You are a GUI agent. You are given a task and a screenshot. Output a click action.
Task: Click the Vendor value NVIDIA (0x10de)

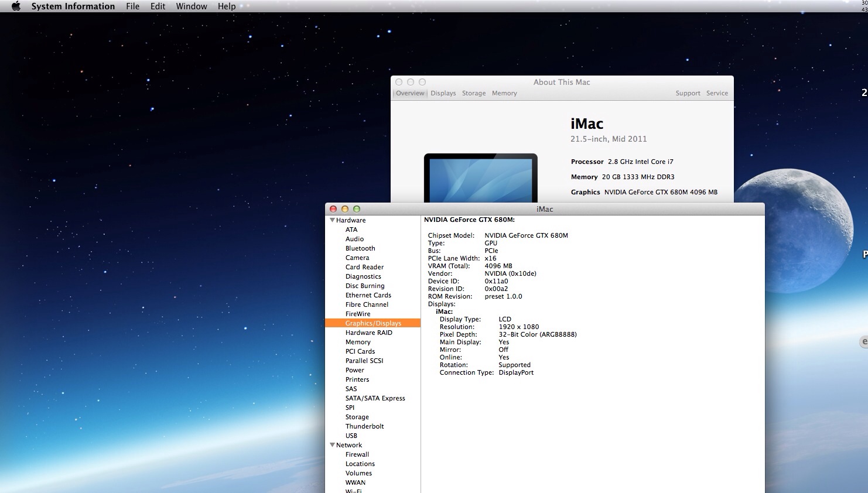511,273
